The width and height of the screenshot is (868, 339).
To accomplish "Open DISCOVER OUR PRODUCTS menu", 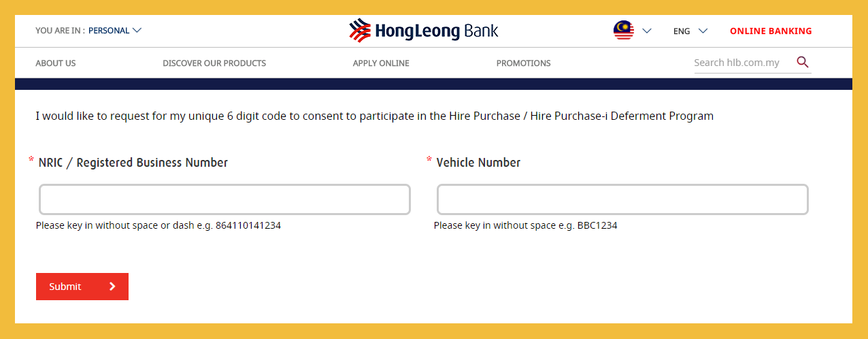I will click(214, 63).
